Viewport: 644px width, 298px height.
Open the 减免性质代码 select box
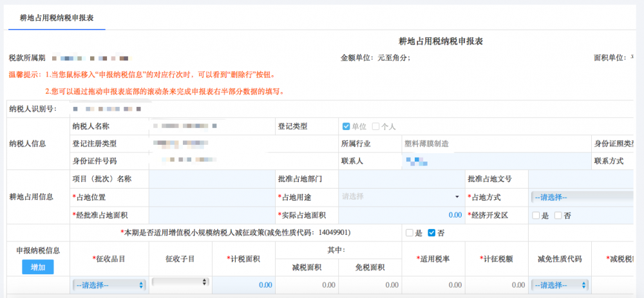coord(560,285)
